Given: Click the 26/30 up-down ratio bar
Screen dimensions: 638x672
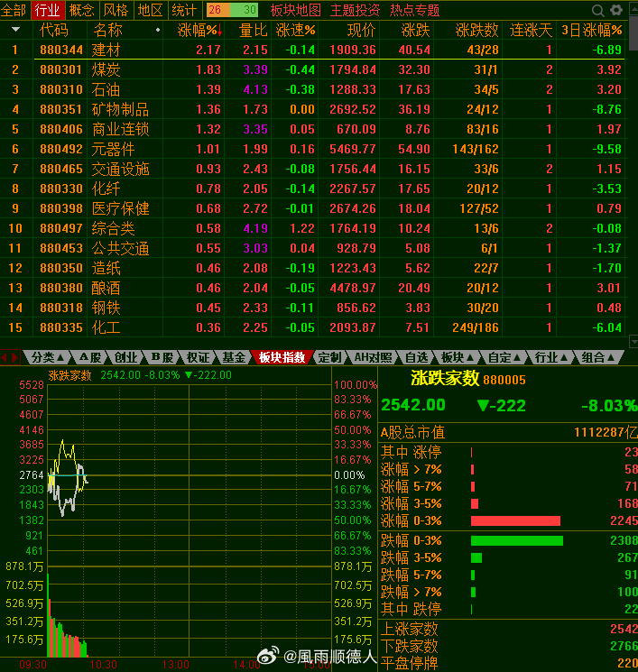Looking at the screenshot, I should pos(232,10).
